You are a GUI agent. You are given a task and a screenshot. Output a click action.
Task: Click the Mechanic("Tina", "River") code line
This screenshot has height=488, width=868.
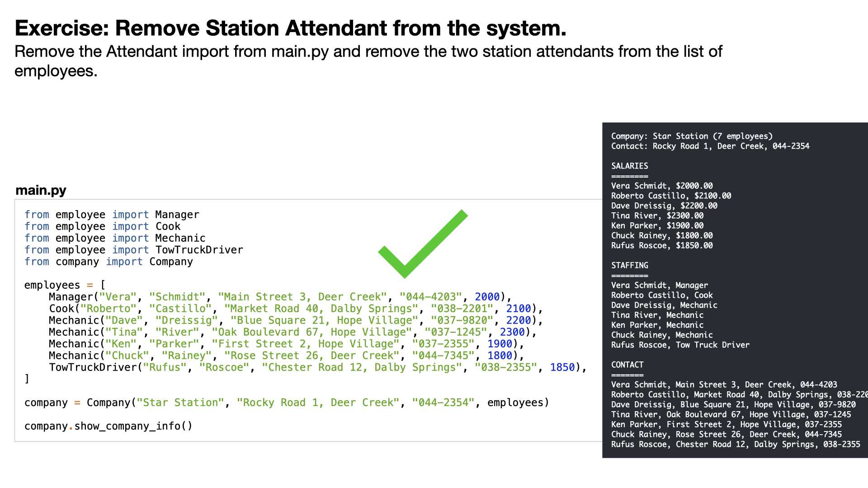[292, 332]
